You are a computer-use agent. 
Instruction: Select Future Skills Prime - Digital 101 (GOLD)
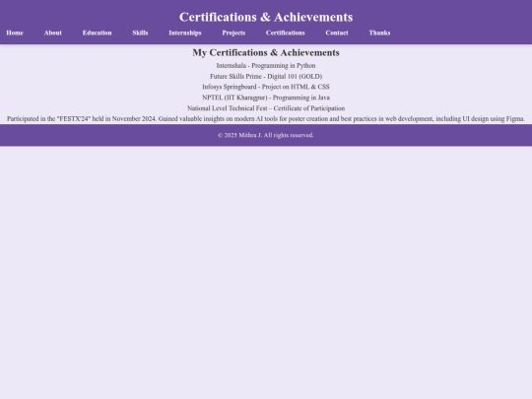266,76
